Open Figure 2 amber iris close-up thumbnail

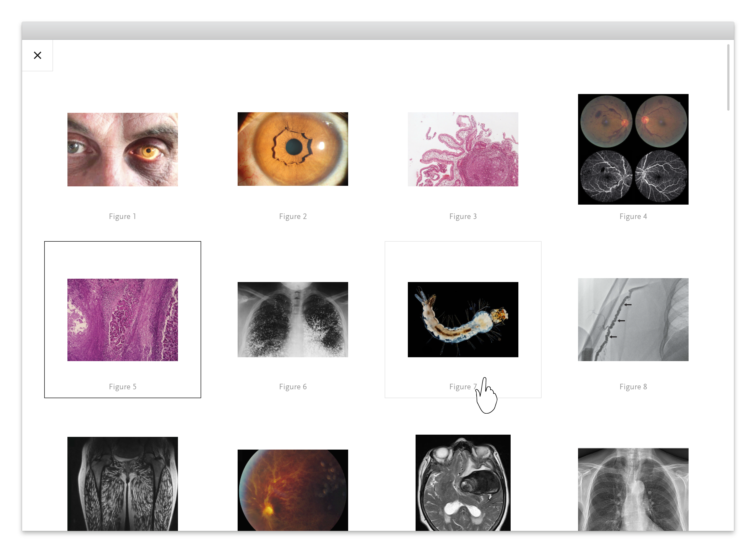[293, 149]
